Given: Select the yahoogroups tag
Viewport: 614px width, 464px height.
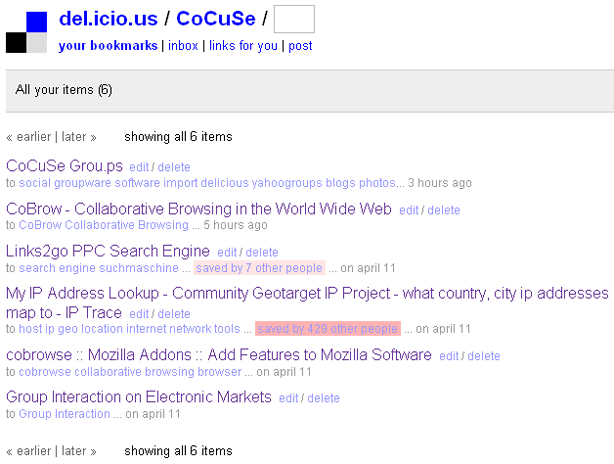Looking at the screenshot, I should (287, 183).
